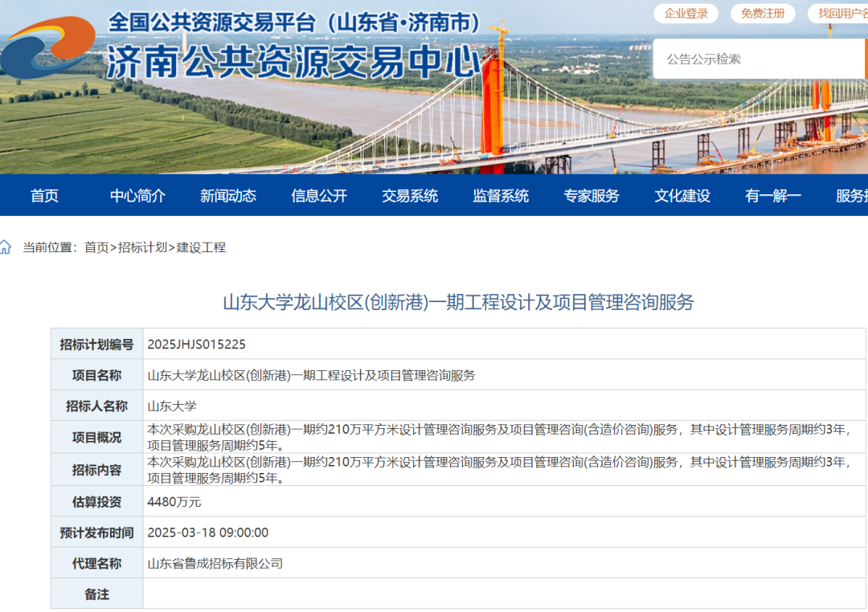Open 企业登录 enterprise login
This screenshot has width=868, height=612.
[686, 14]
